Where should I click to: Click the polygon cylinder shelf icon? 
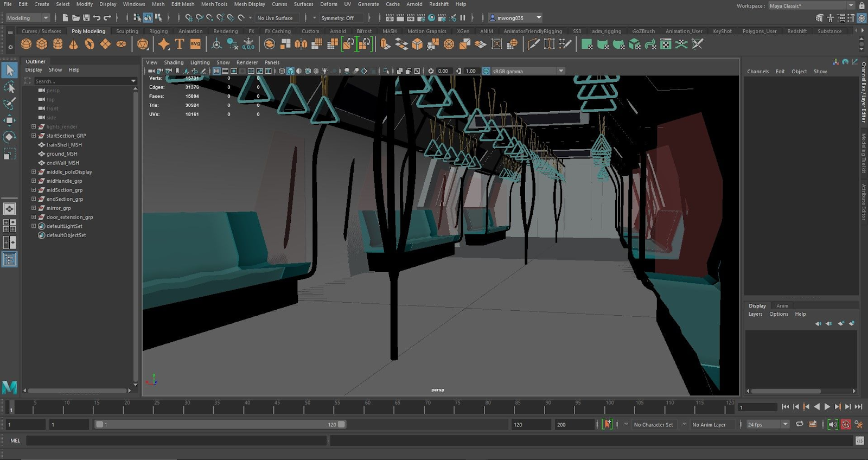click(58, 44)
